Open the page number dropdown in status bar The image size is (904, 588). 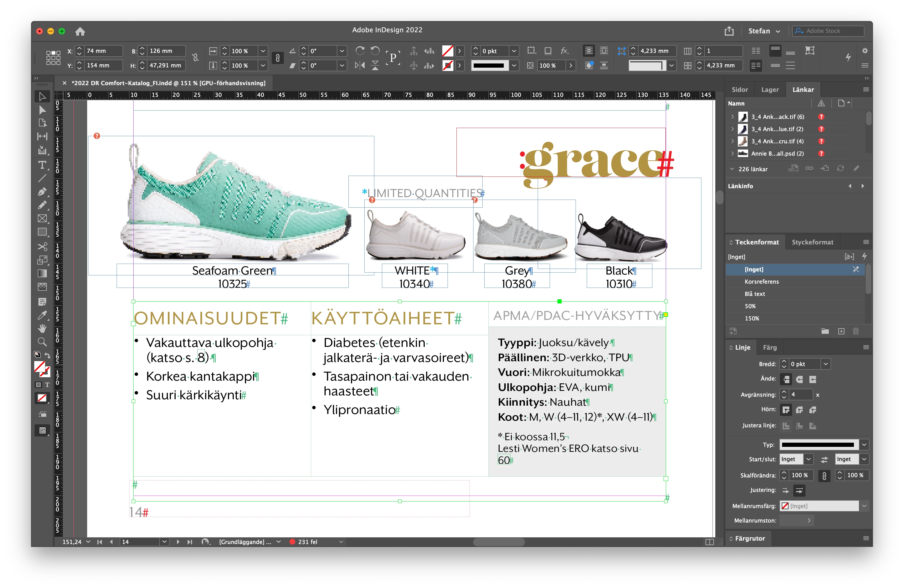click(x=164, y=542)
